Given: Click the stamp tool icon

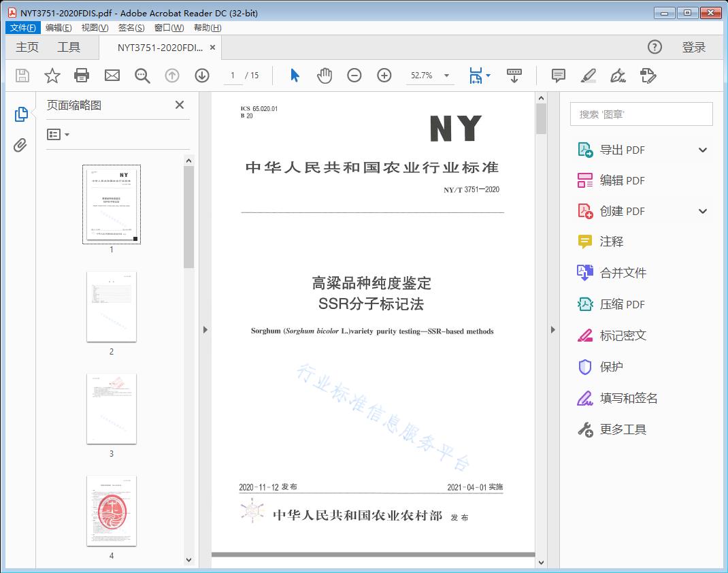Looking at the screenshot, I should pos(648,76).
